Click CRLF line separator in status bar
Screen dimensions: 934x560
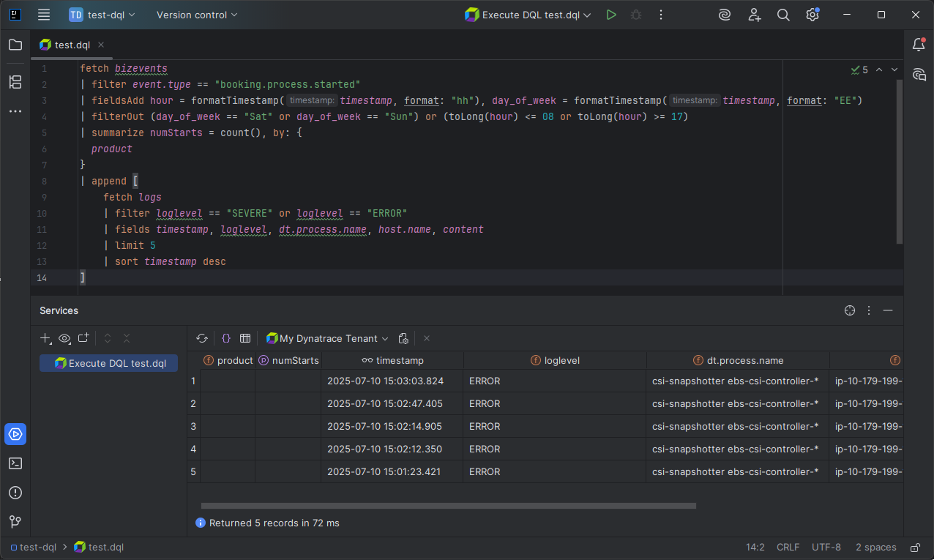[x=788, y=548]
